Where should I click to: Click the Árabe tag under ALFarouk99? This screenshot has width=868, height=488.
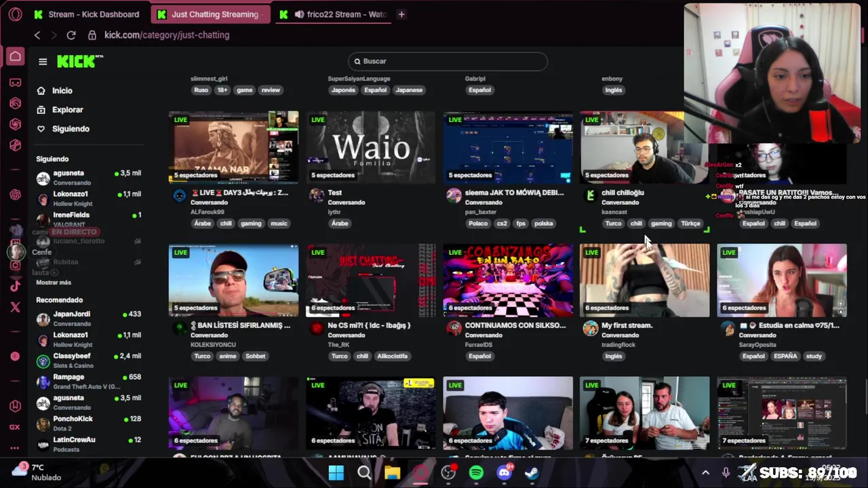coord(202,224)
